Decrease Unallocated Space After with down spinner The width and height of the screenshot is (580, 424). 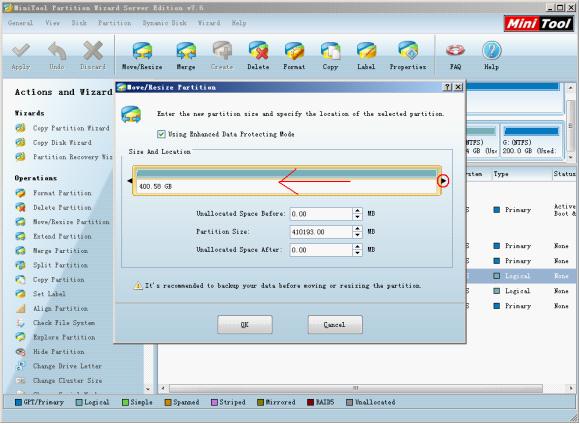[x=357, y=253]
